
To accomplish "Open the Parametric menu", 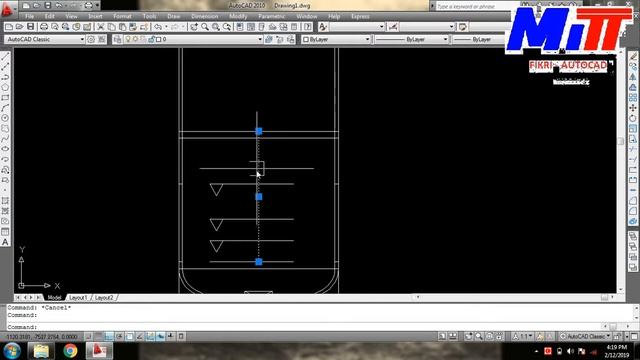I will 271,16.
